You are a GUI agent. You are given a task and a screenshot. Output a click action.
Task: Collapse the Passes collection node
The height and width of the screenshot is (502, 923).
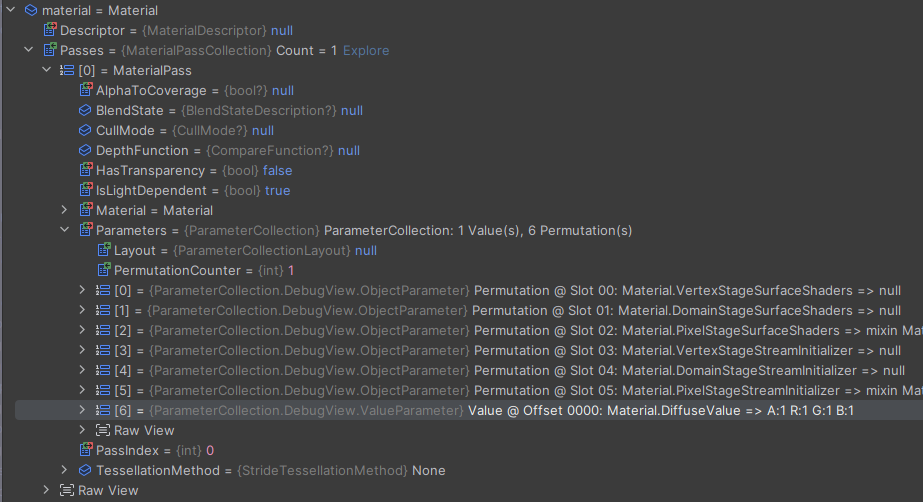(x=28, y=50)
